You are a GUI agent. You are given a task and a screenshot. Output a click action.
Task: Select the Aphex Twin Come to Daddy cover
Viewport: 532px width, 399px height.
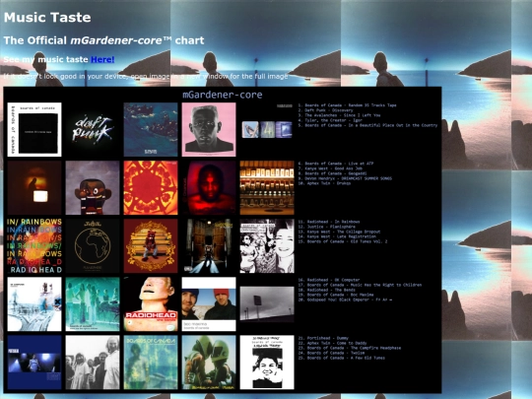93,363
